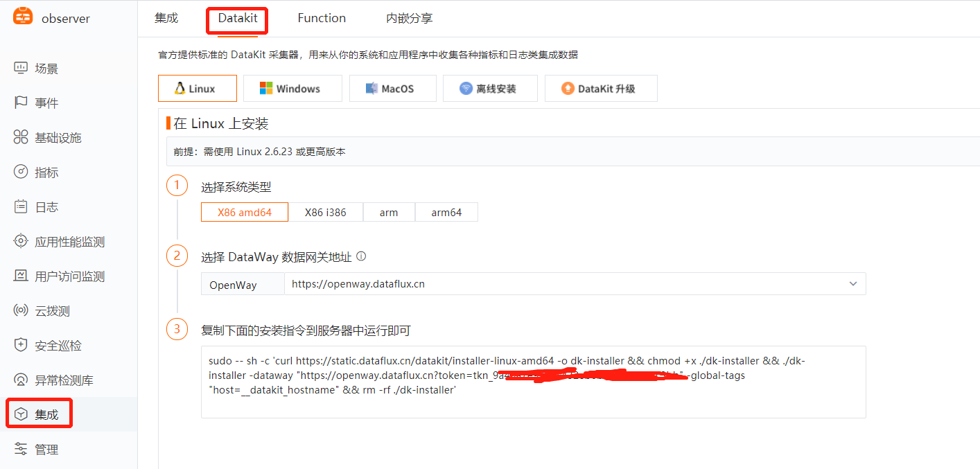Go to 应用性能监测 in the sidebar
Viewport: 980px width, 469px height.
(70, 242)
